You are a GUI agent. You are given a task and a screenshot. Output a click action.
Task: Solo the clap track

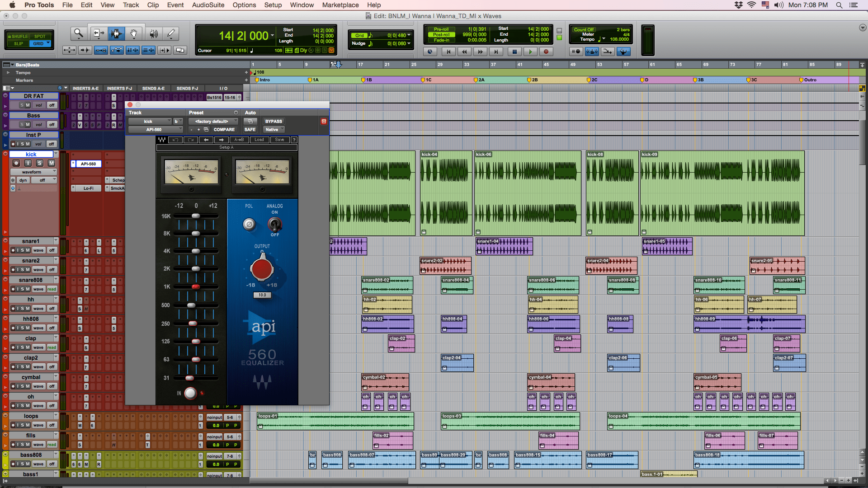pyautogui.click(x=22, y=347)
